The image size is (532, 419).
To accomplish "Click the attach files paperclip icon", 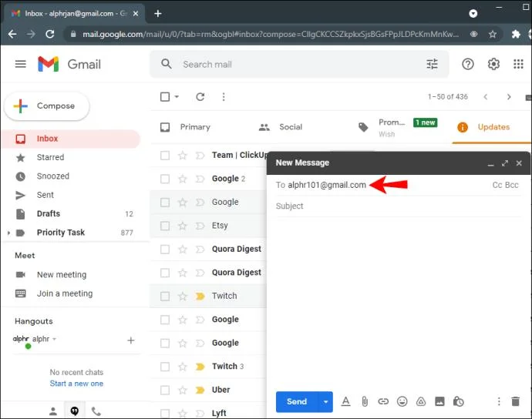I will pos(365,402).
